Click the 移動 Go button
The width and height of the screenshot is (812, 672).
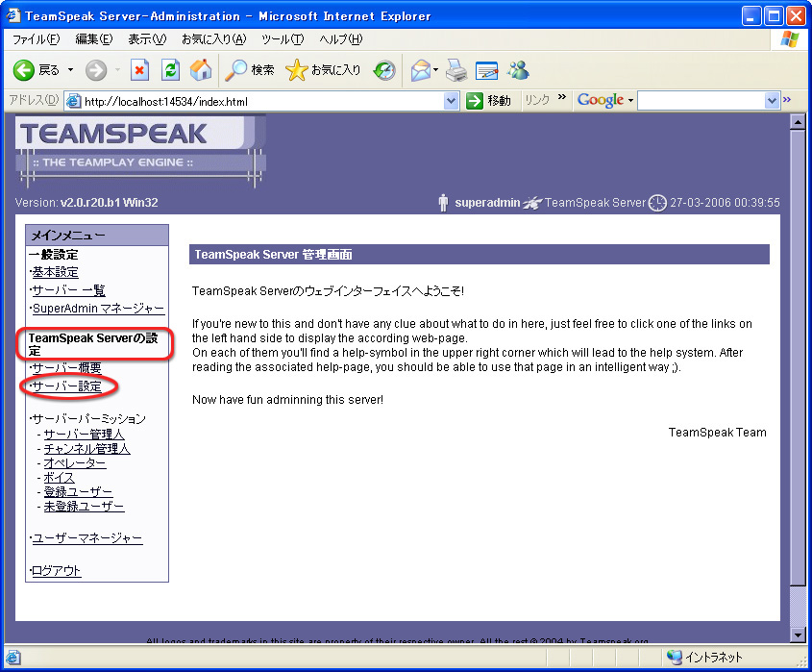(x=488, y=101)
